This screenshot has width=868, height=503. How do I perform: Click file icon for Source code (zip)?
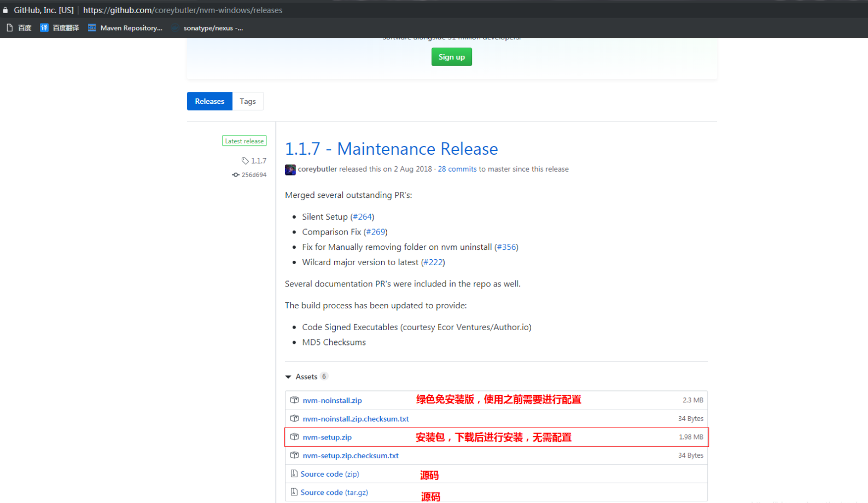click(294, 474)
